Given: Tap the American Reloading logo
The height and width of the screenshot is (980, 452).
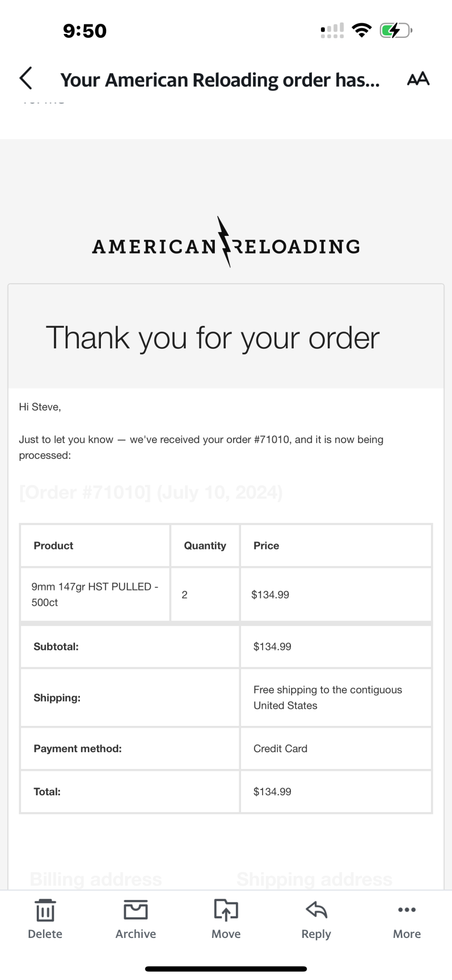Looking at the screenshot, I should click(x=226, y=243).
